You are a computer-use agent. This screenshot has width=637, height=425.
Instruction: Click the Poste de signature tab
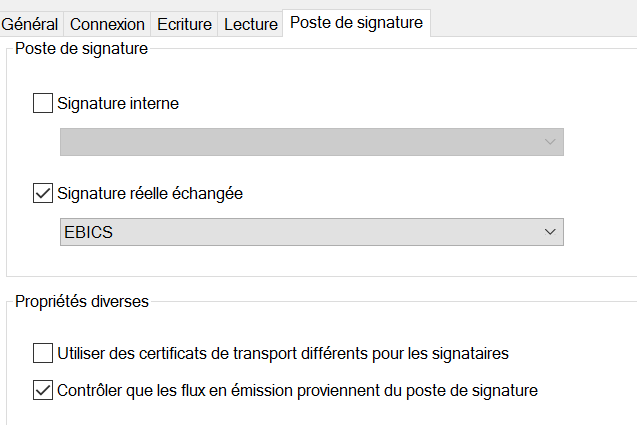(x=356, y=22)
